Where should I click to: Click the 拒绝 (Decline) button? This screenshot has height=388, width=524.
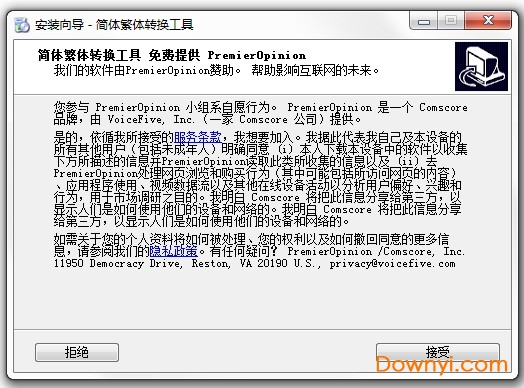77,352
